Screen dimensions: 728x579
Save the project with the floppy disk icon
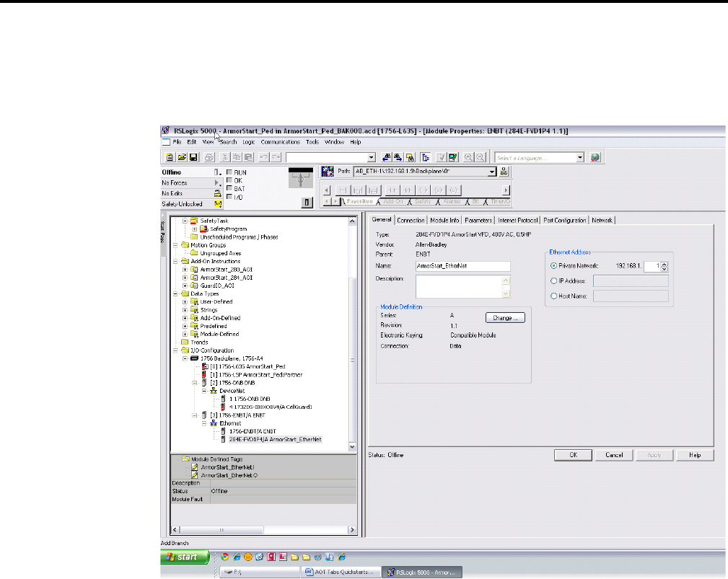(x=193, y=158)
